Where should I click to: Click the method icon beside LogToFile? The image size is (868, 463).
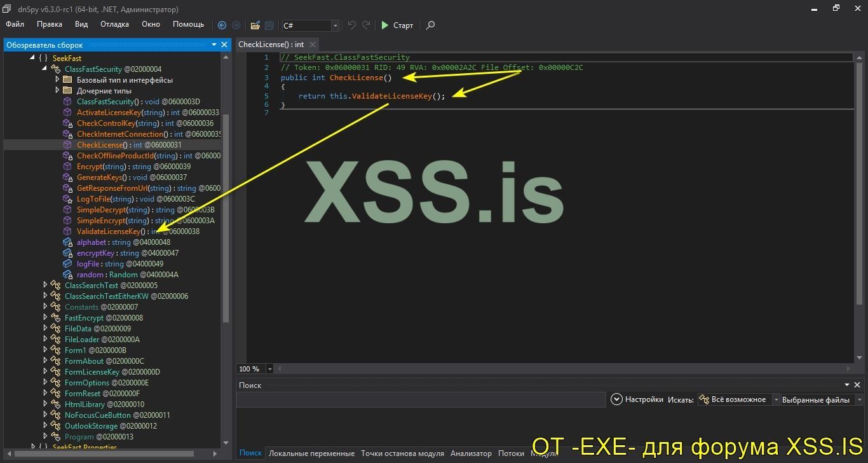point(68,199)
